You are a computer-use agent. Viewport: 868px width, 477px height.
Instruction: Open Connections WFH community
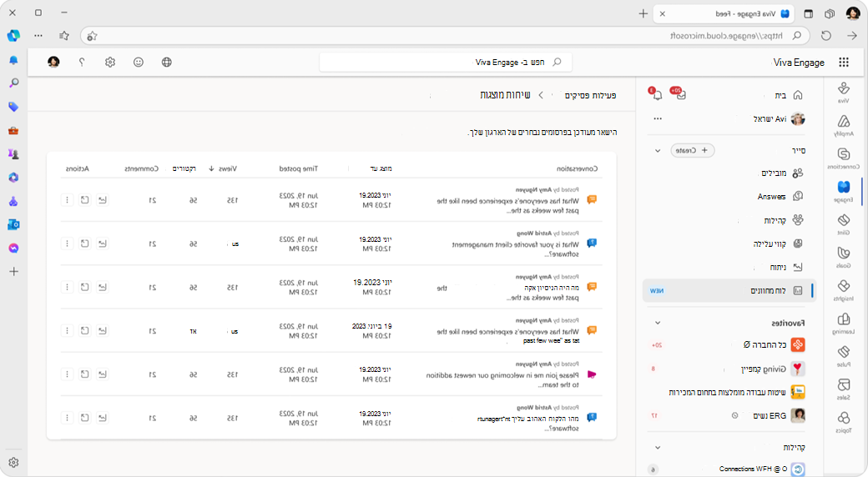coord(761,469)
